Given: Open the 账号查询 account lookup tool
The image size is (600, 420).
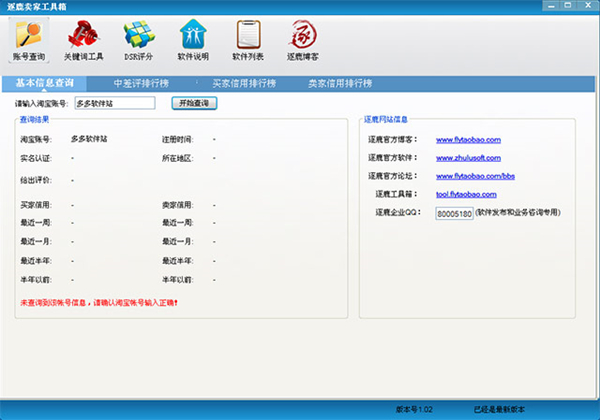Looking at the screenshot, I should coord(29,41).
